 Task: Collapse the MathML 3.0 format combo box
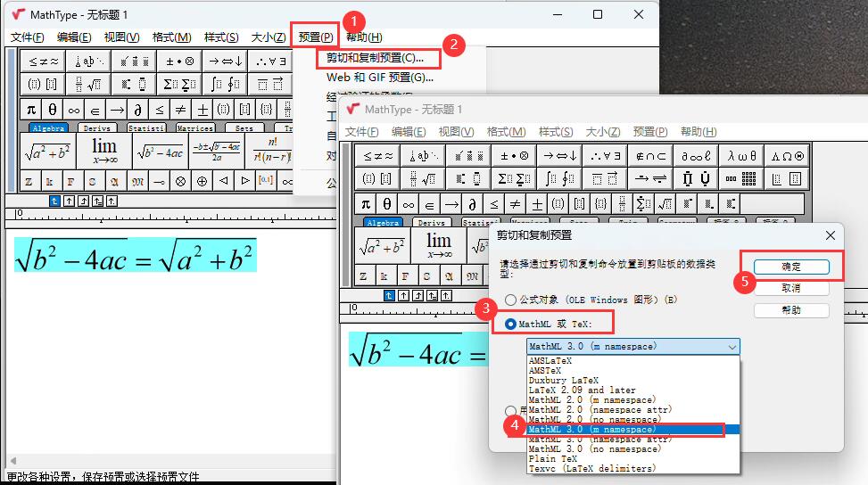tap(732, 347)
